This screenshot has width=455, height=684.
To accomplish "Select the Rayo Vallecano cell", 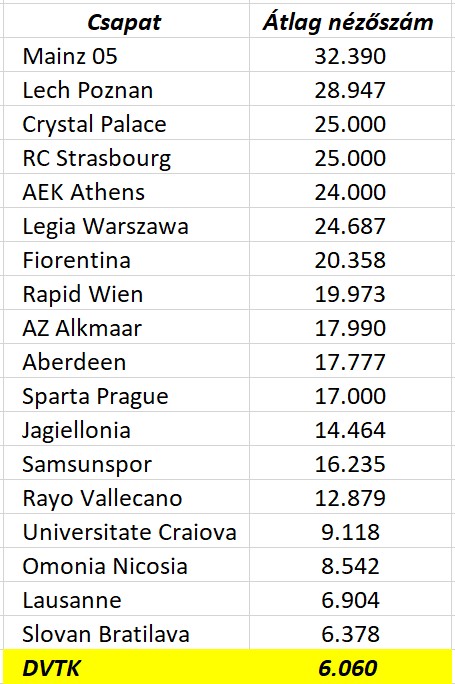I will click(127, 497).
